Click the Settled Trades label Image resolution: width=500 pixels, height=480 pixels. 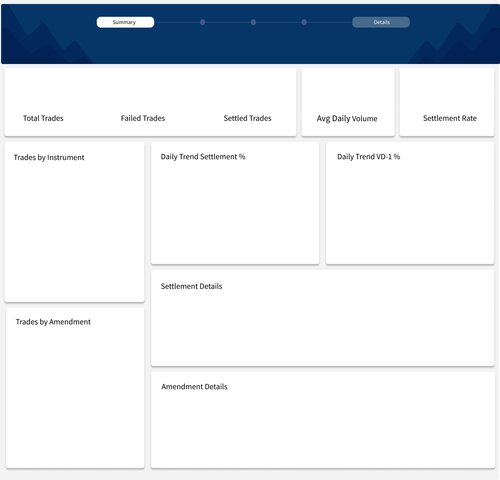click(x=247, y=118)
